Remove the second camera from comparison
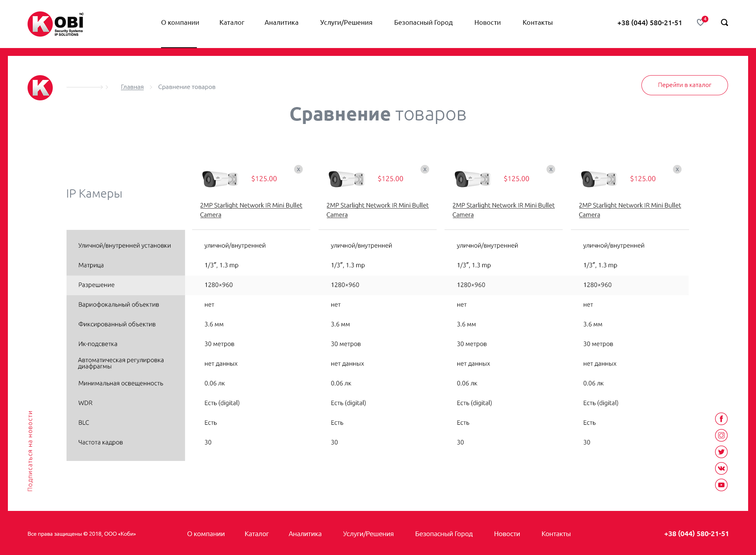The width and height of the screenshot is (756, 555). point(425,169)
